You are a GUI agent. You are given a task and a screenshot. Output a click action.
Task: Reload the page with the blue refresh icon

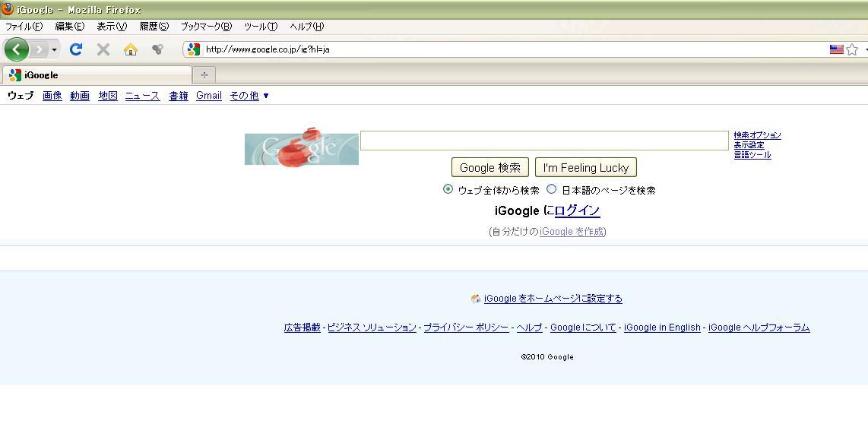[x=76, y=49]
